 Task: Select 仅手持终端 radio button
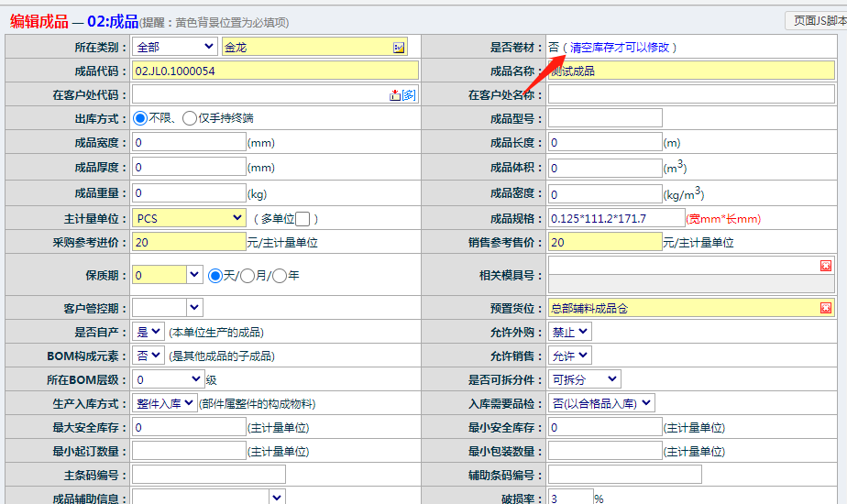[x=190, y=118]
